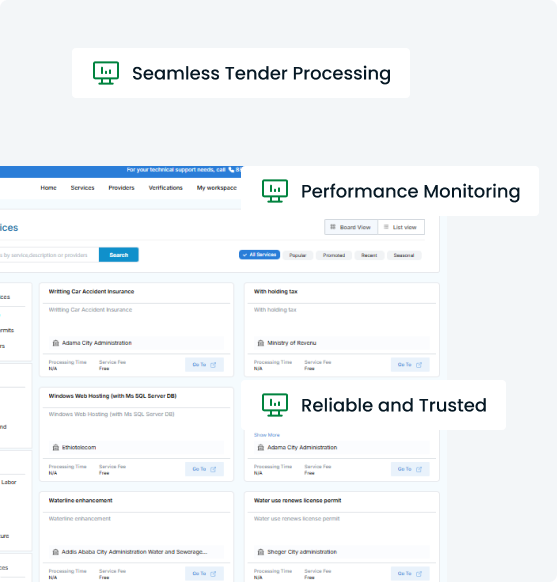557x582 pixels.
Task: Click the Reliable and Trusted heading text
Action: pos(394,405)
